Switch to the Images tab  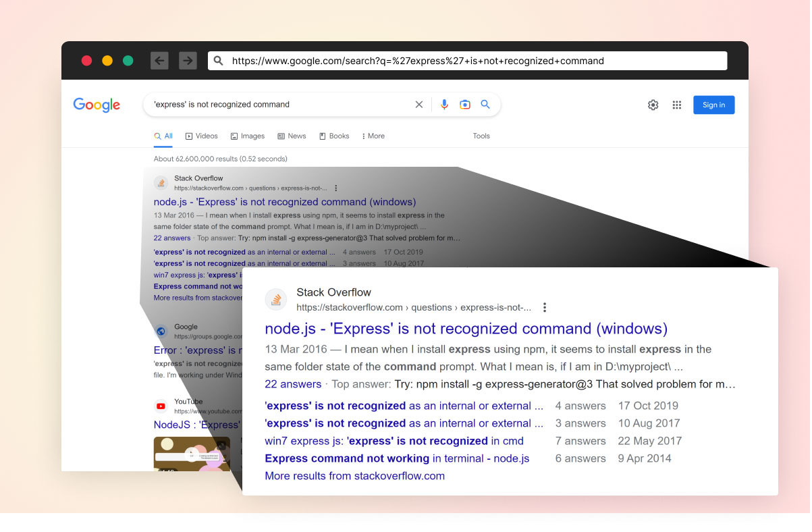(x=248, y=136)
